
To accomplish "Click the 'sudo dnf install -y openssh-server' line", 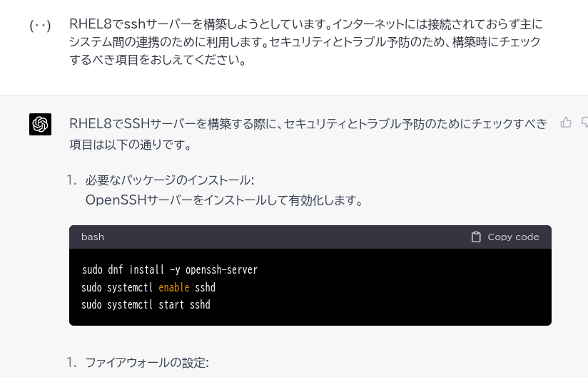I will [x=170, y=270].
